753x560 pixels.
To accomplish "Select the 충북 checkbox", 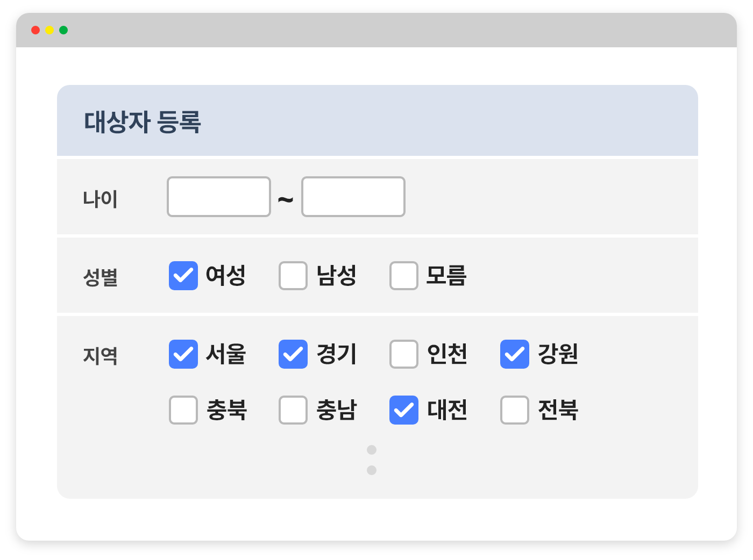I will coord(183,410).
